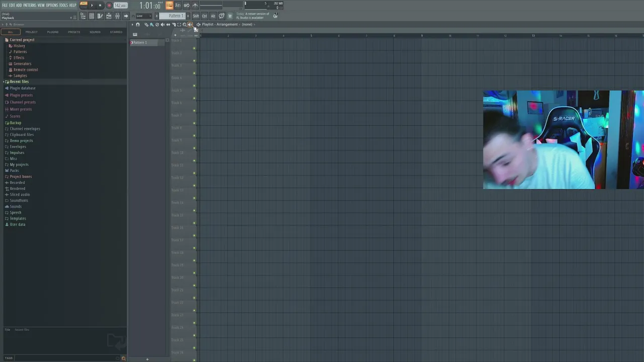Screen dimensions: 644x362
Task: Mute Track 7 via its green LED
Action: click(194, 123)
